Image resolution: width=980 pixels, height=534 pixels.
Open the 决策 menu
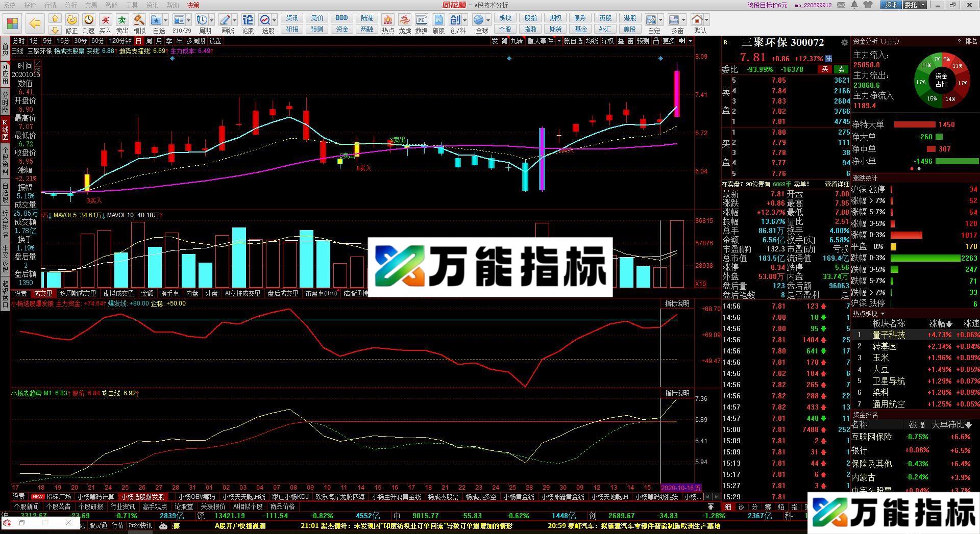[x=193, y=5]
